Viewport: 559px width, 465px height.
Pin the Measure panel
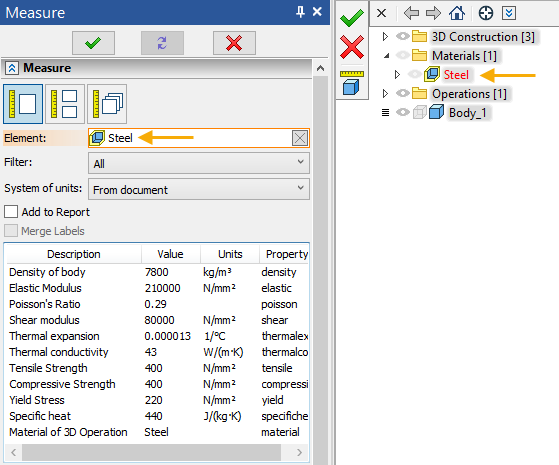coord(300,12)
